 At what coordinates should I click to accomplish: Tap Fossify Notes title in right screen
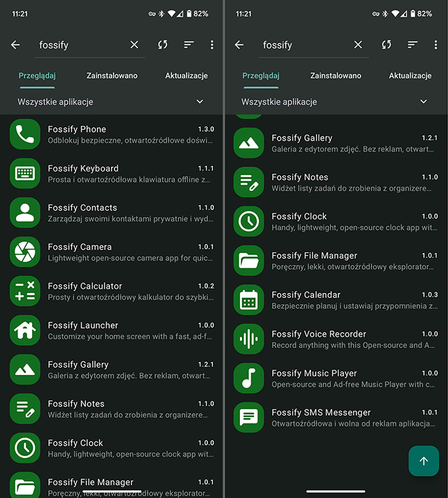coord(300,177)
